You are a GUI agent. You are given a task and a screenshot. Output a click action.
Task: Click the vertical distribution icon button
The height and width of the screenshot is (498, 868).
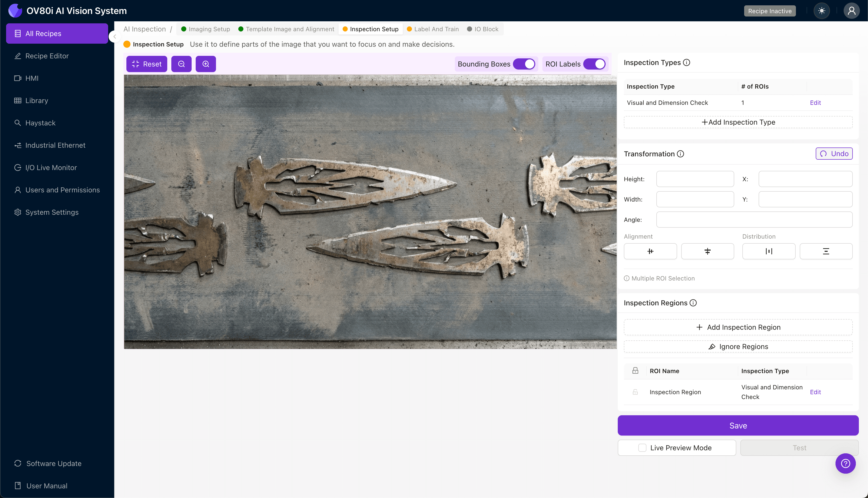click(826, 251)
